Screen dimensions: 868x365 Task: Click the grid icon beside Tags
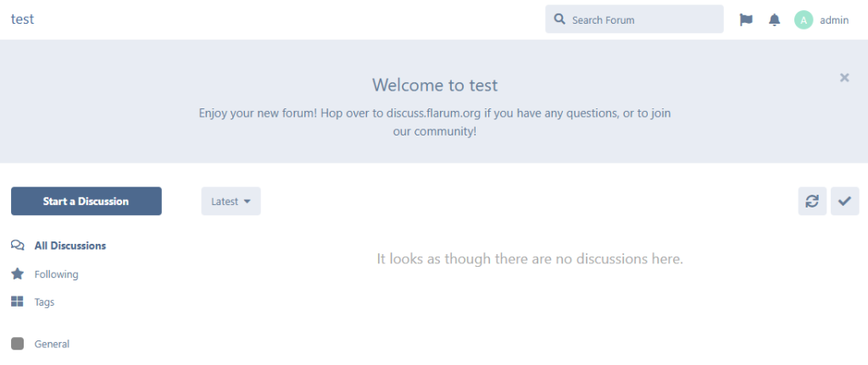coord(17,301)
